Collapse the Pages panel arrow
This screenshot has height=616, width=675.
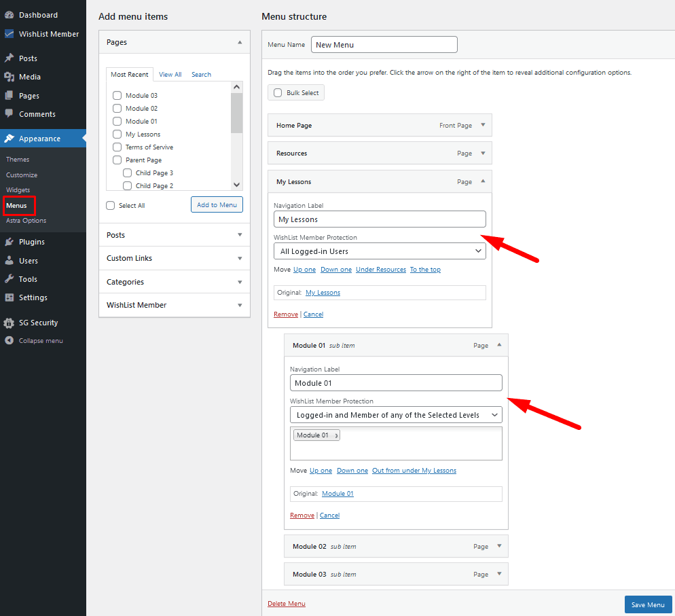(x=240, y=42)
